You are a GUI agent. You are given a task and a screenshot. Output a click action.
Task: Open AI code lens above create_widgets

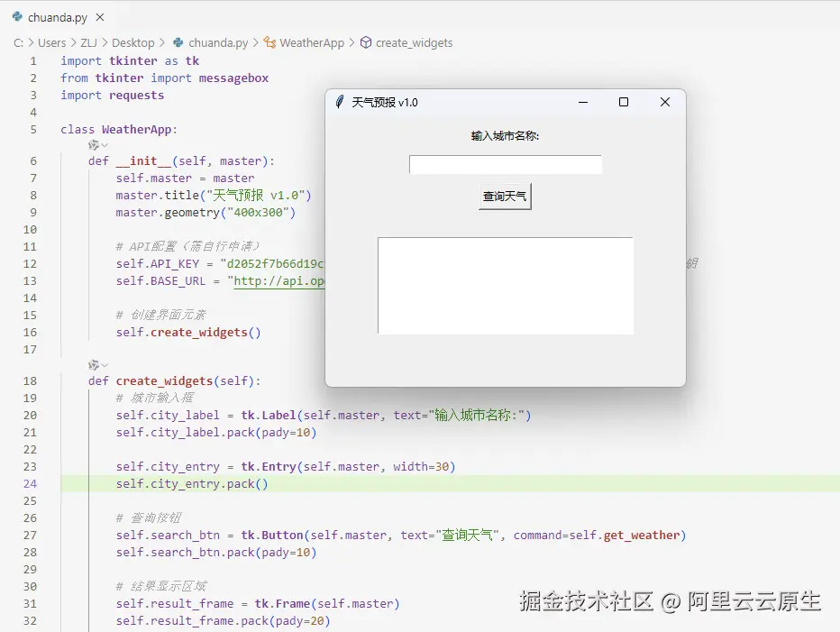[94, 365]
